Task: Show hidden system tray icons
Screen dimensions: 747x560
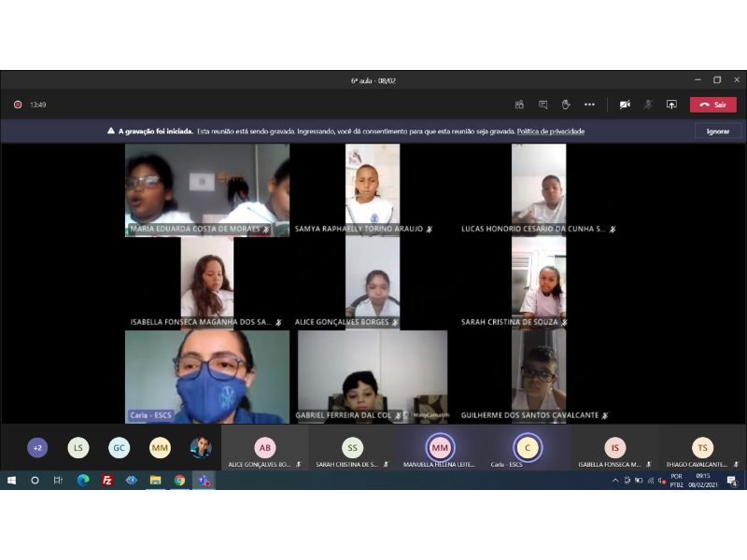Action: point(615,481)
